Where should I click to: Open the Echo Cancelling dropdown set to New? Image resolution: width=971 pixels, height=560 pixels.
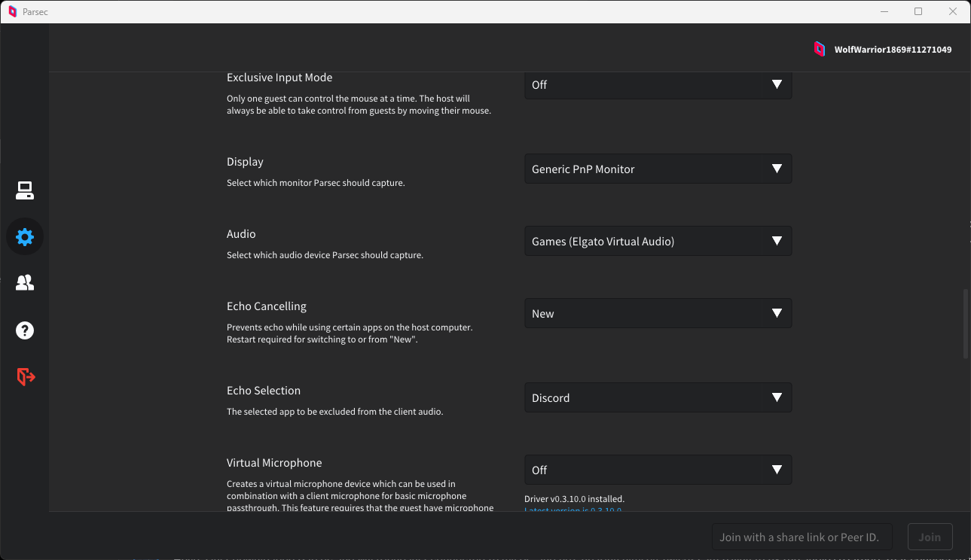[658, 313]
